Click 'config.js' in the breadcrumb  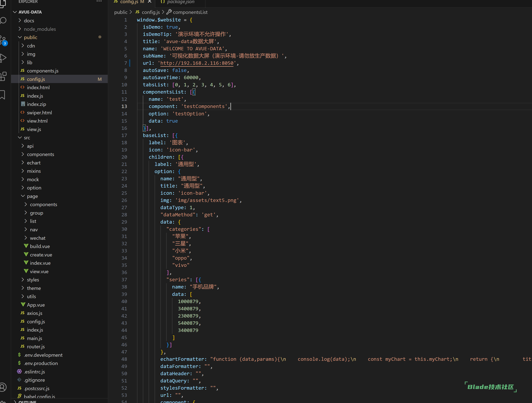point(151,12)
